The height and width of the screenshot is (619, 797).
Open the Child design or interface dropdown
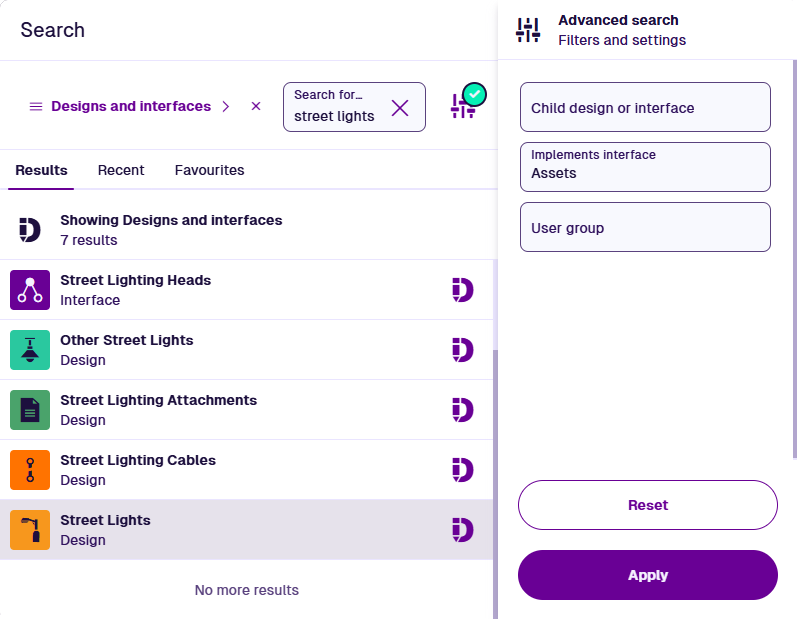[x=645, y=107]
